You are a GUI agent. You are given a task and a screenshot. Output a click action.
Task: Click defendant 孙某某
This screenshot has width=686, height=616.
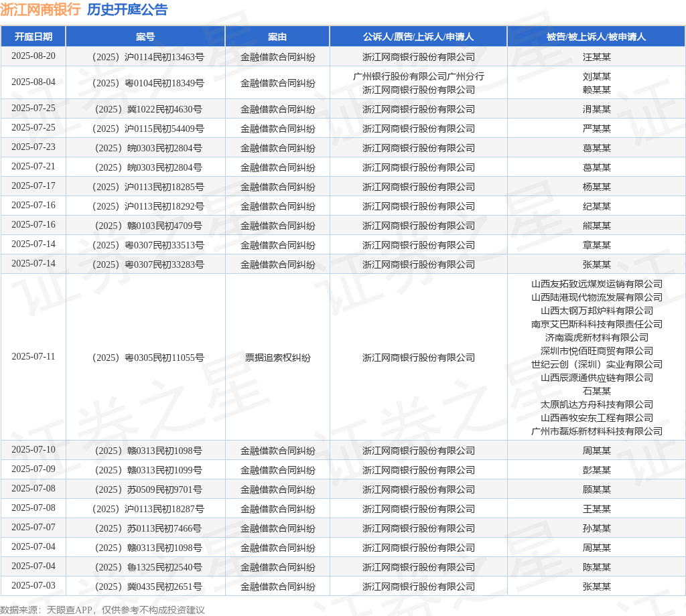[596, 528]
